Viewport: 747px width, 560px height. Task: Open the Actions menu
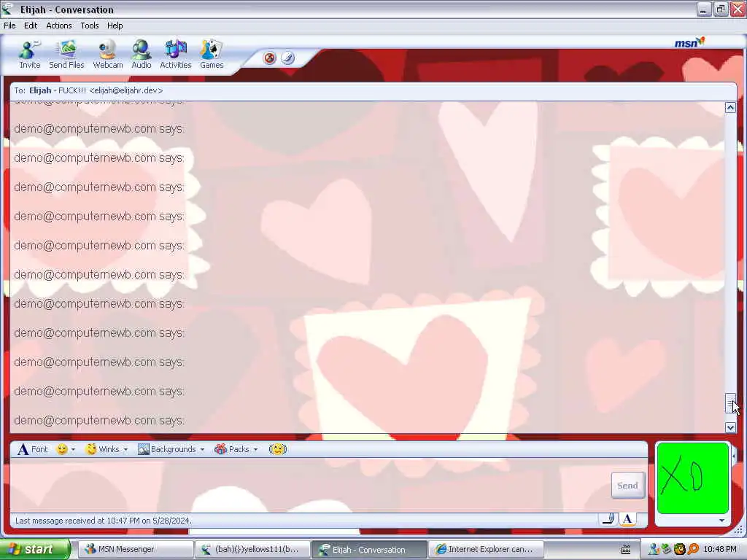tap(59, 26)
